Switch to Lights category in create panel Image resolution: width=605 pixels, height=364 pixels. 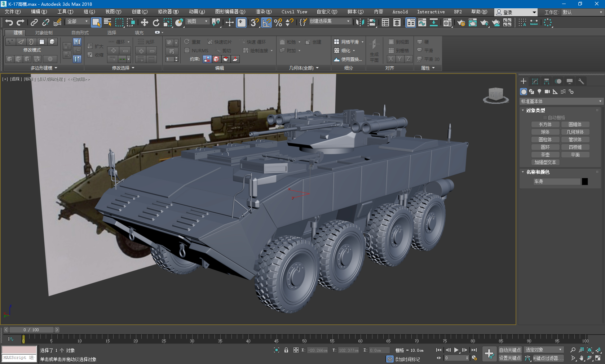[539, 92]
